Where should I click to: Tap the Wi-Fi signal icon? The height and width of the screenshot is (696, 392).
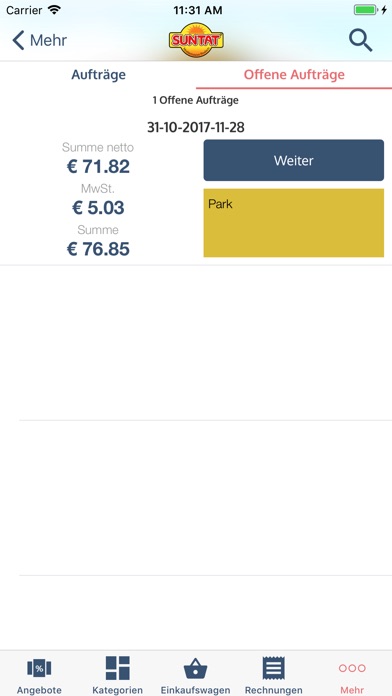coord(54,10)
